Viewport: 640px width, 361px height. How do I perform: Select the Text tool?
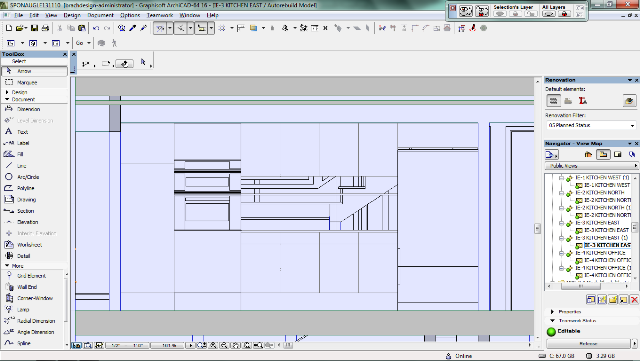pyautogui.click(x=34, y=132)
